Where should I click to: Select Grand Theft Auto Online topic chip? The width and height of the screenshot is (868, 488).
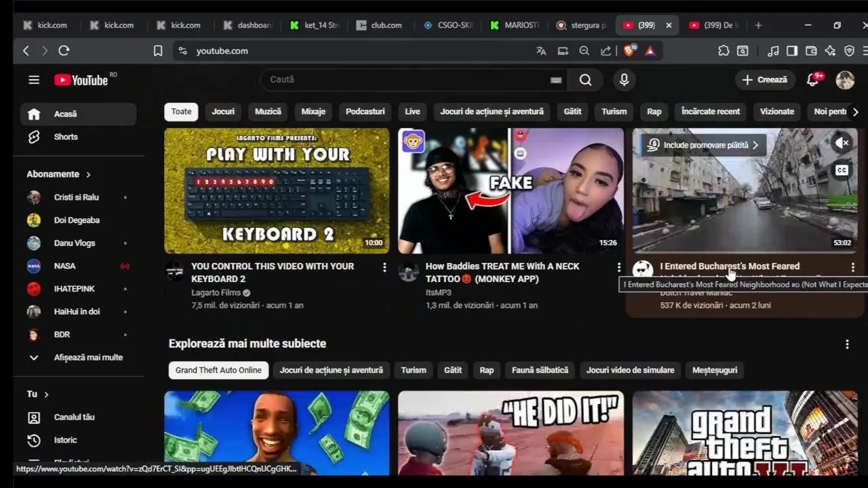(218, 370)
